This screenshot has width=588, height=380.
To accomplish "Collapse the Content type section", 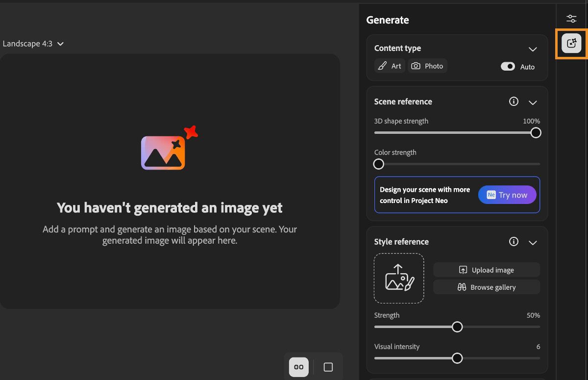I will 533,49.
